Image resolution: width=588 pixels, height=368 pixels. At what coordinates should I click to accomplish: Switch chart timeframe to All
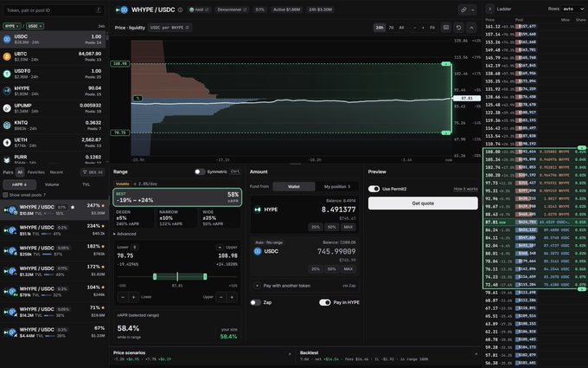click(x=401, y=28)
